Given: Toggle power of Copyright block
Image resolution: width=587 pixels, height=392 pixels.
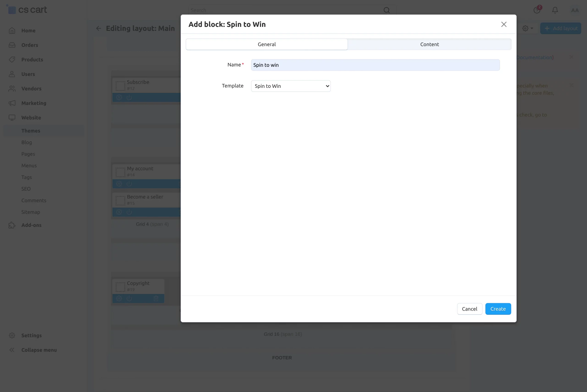Looking at the screenshot, I should [x=129, y=298].
